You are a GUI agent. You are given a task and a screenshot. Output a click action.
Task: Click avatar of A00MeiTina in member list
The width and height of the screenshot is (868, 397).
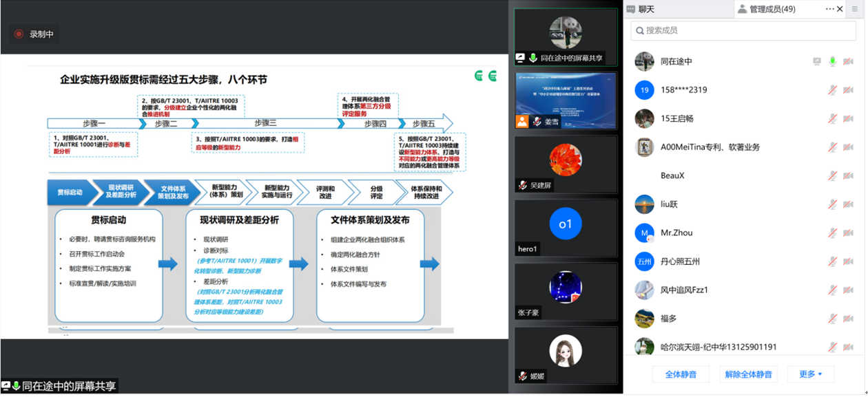[644, 147]
